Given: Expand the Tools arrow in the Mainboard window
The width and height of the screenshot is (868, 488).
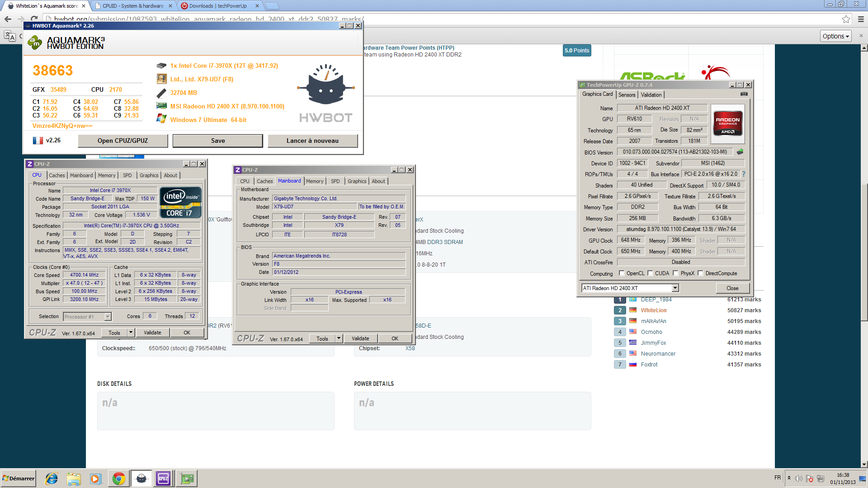Looking at the screenshot, I should tap(339, 338).
